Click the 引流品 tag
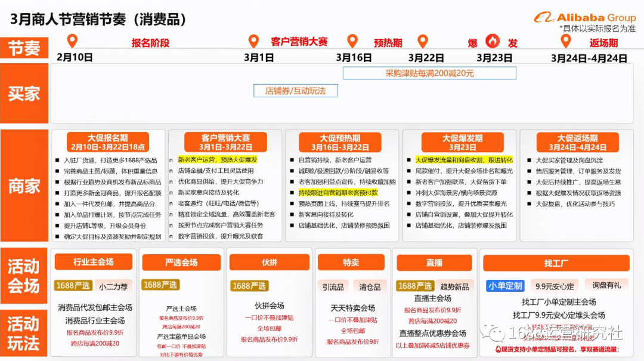This screenshot has width=644, height=361. coord(333,287)
